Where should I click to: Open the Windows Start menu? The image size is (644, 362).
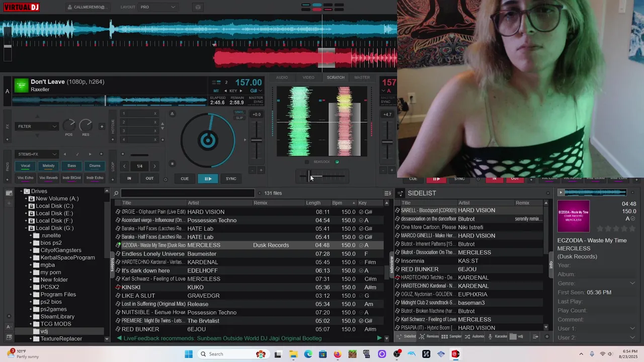[x=189, y=354]
